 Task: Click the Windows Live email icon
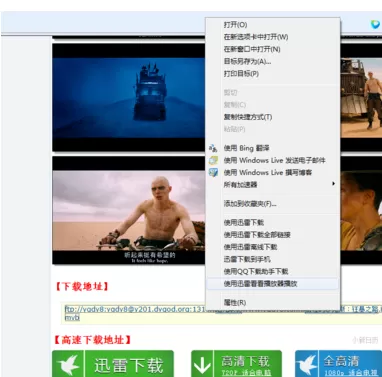[213, 160]
